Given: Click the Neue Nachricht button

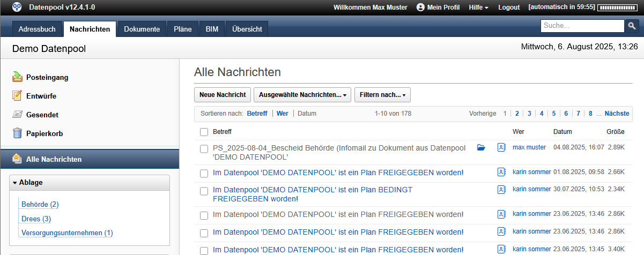Looking at the screenshot, I should [x=222, y=95].
